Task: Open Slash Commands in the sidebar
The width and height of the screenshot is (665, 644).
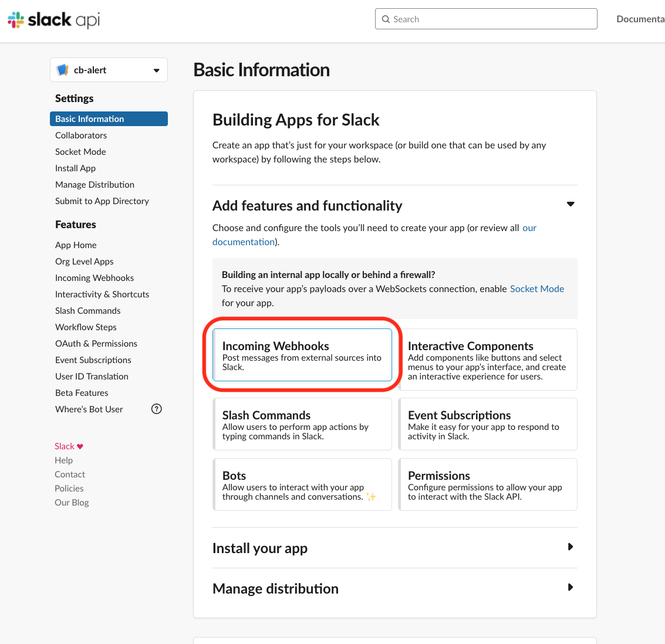Action: pos(88,310)
